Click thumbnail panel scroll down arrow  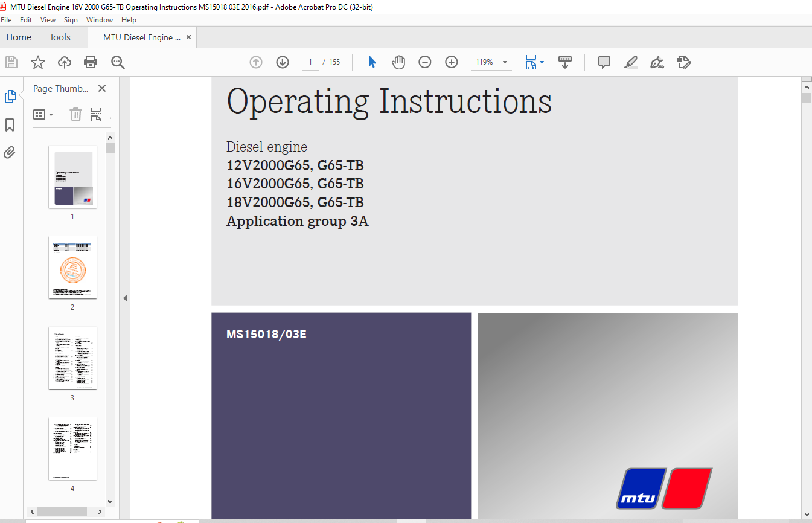(110, 501)
